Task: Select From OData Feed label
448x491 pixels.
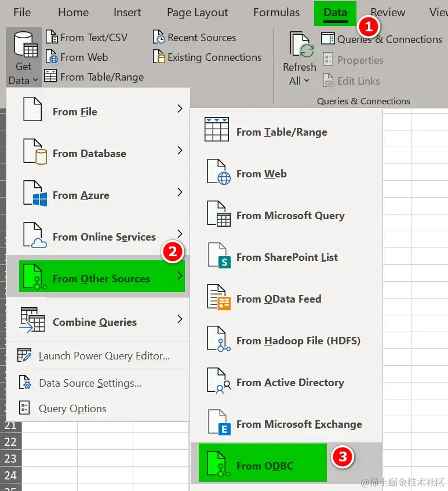Action: click(x=279, y=299)
